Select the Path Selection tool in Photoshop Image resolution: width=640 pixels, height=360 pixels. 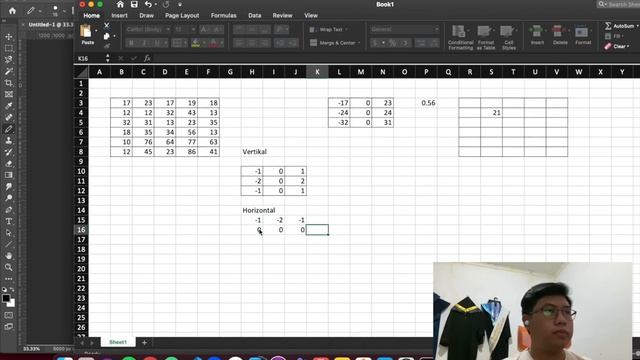click(x=9, y=233)
